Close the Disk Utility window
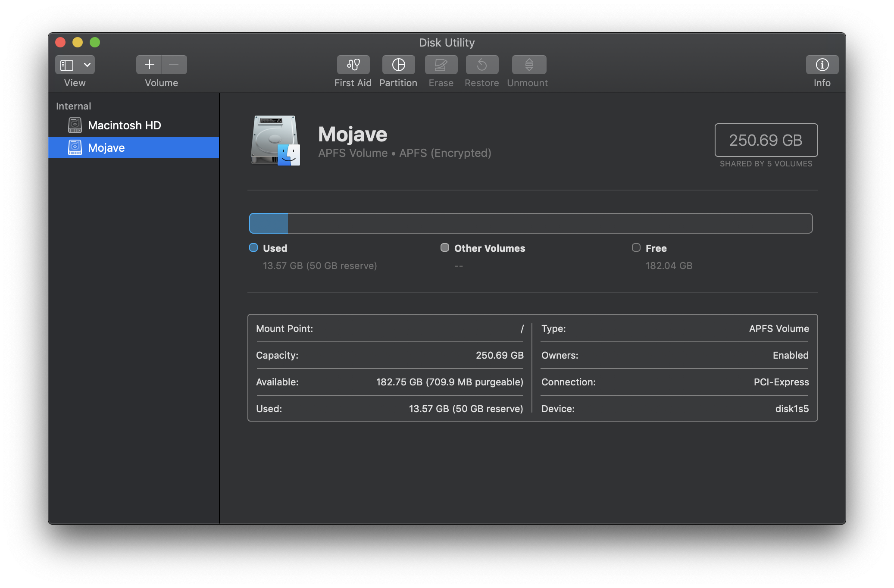 [x=60, y=42]
